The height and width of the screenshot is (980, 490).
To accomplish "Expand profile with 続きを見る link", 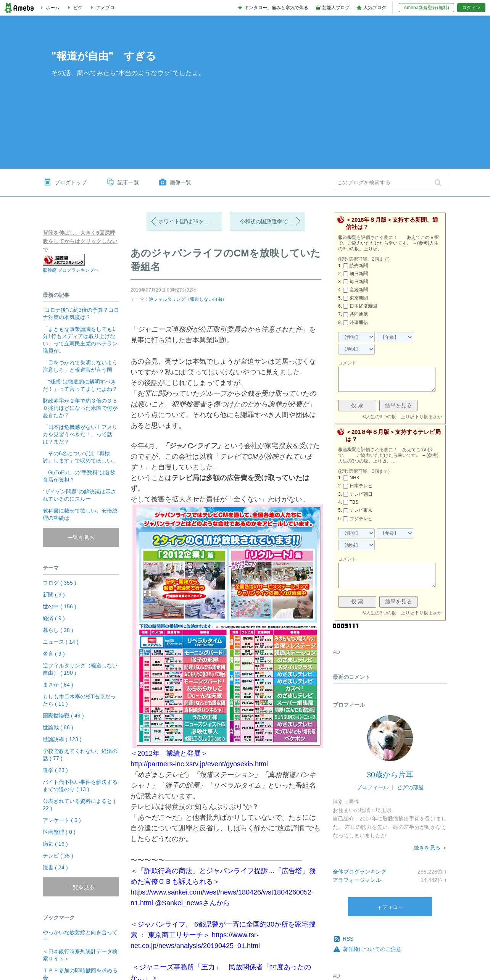I will tap(430, 848).
